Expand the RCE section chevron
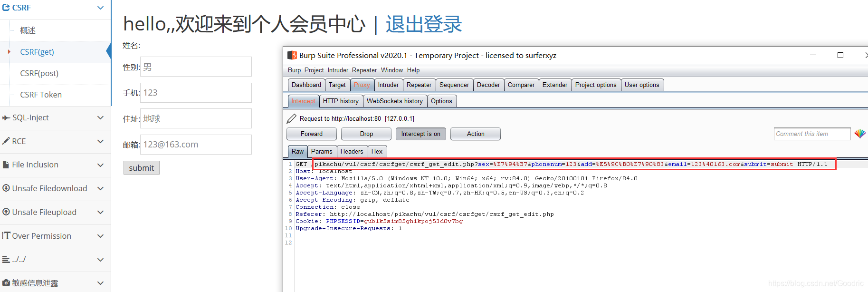The height and width of the screenshot is (292, 868). 100,141
